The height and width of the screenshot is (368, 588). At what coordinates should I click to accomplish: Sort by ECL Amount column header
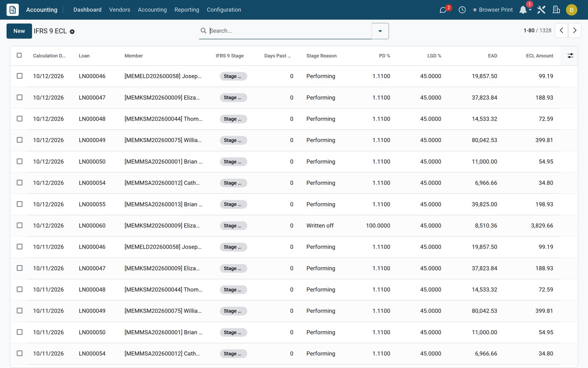(x=539, y=56)
